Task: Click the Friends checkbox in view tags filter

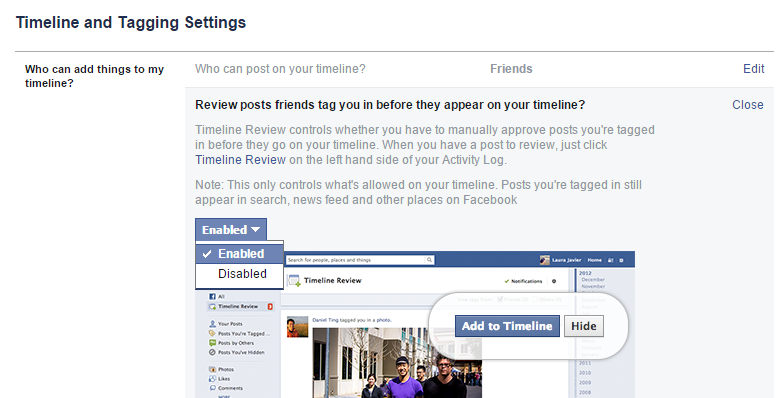Action: coord(500,300)
